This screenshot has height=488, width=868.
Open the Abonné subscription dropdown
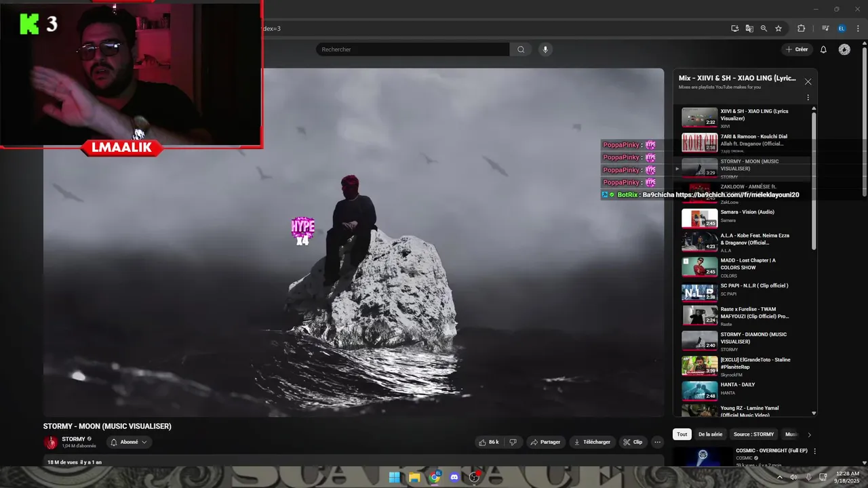[x=129, y=442]
